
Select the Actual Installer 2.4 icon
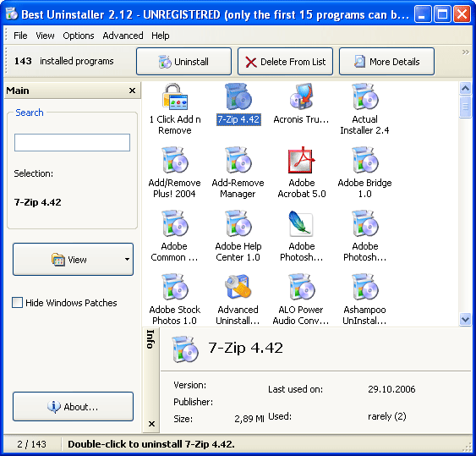point(364,97)
